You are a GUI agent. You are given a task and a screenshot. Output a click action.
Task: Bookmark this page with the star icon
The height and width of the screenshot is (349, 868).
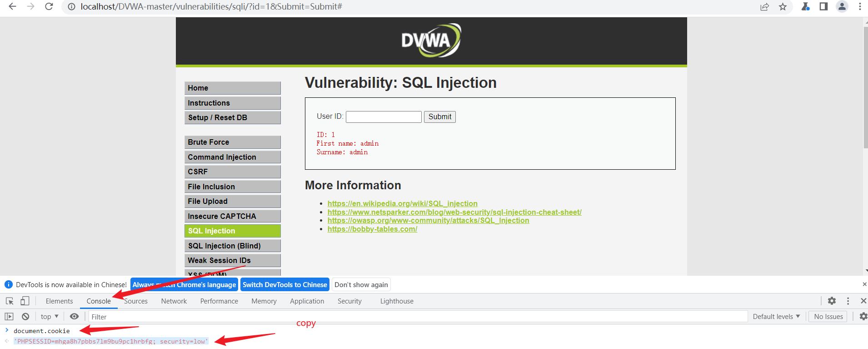(x=783, y=7)
